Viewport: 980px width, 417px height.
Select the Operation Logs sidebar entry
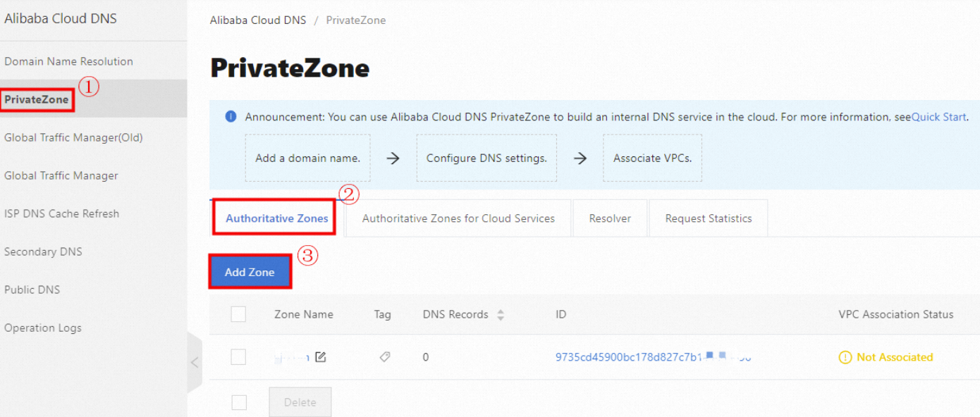coord(43,328)
